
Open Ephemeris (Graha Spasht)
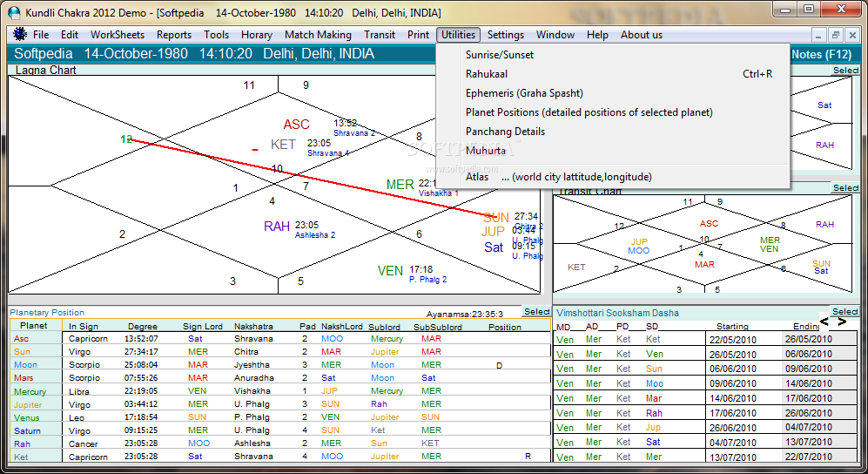pyautogui.click(x=613, y=93)
